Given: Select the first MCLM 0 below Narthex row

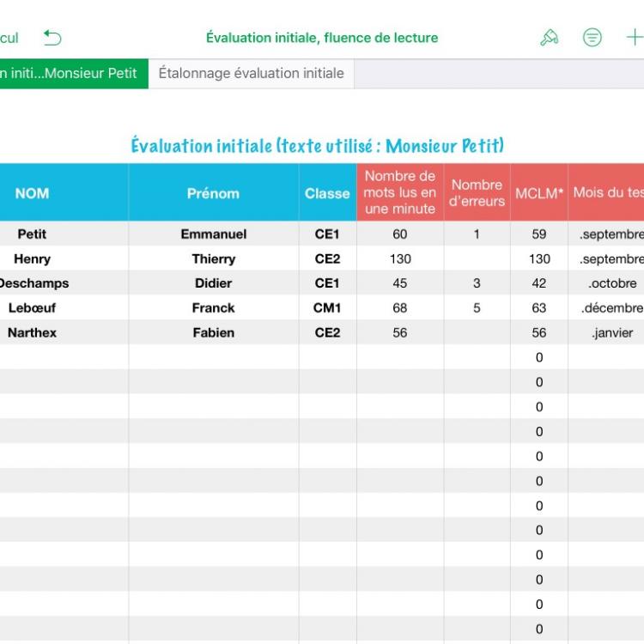Looking at the screenshot, I should (539, 357).
